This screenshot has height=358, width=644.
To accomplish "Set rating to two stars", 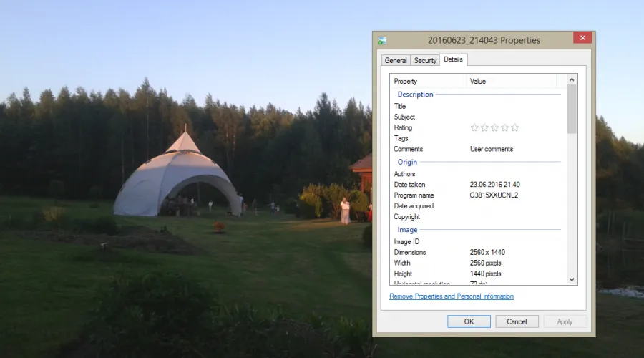I will (x=484, y=128).
